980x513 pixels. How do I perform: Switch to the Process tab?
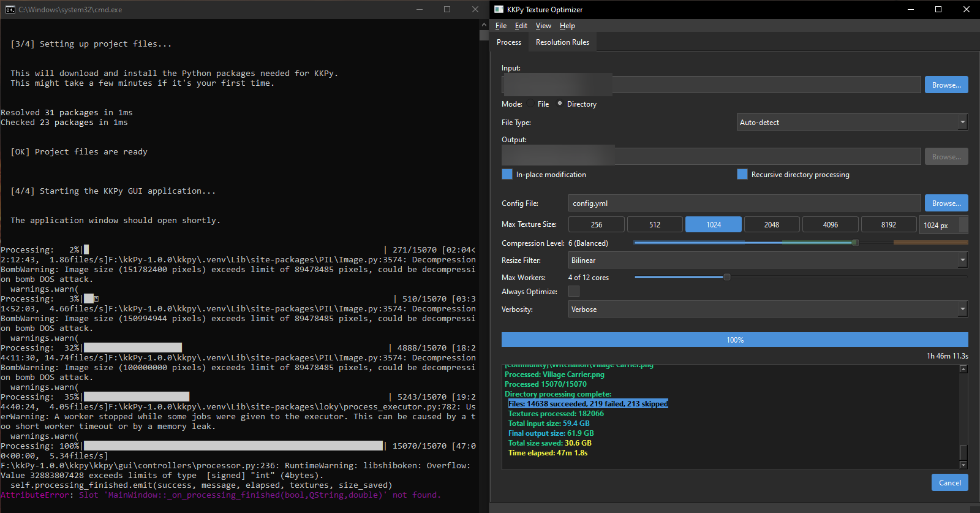point(509,42)
